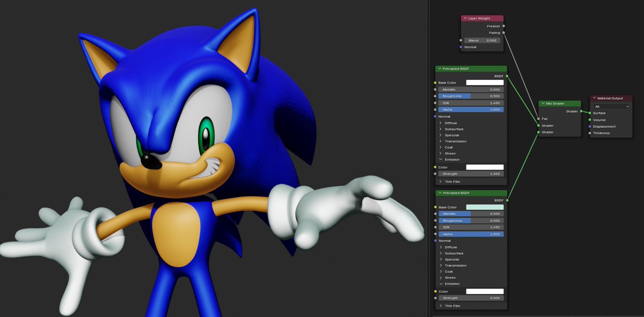Click the socket beside Strength 1.300

pos(435,174)
